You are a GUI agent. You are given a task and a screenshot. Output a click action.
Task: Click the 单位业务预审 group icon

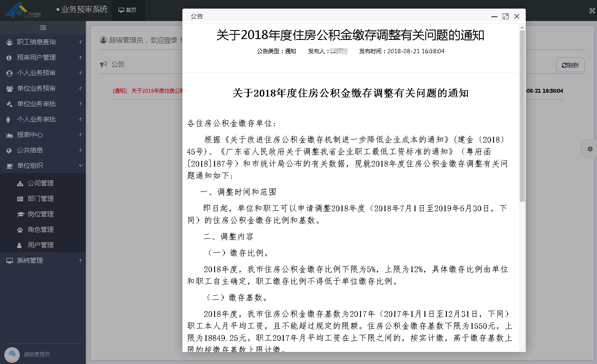coord(9,88)
